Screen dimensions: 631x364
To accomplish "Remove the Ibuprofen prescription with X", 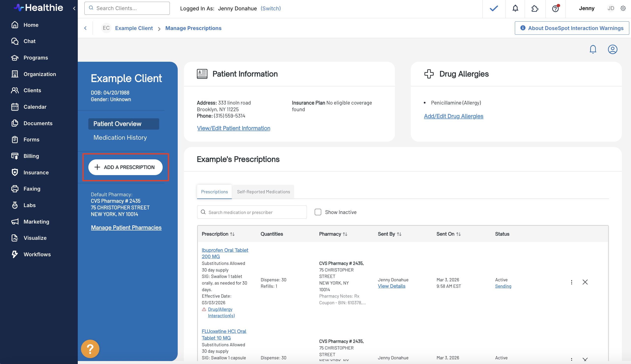I will pos(585,282).
